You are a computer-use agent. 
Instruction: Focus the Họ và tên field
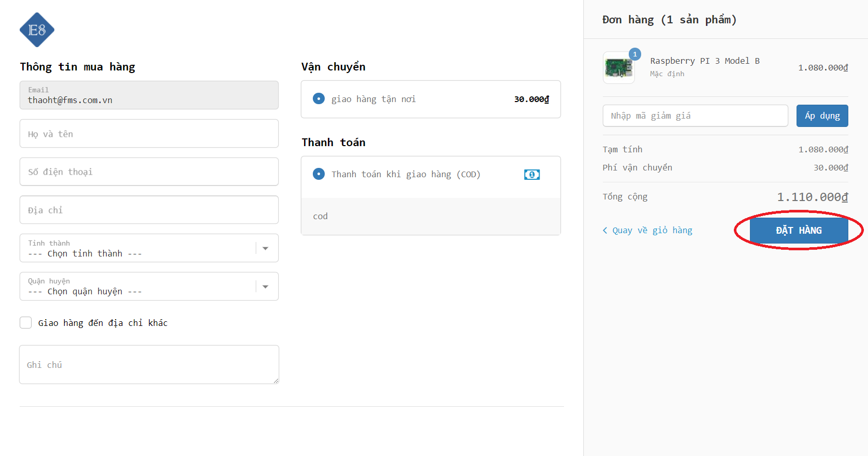(x=149, y=134)
